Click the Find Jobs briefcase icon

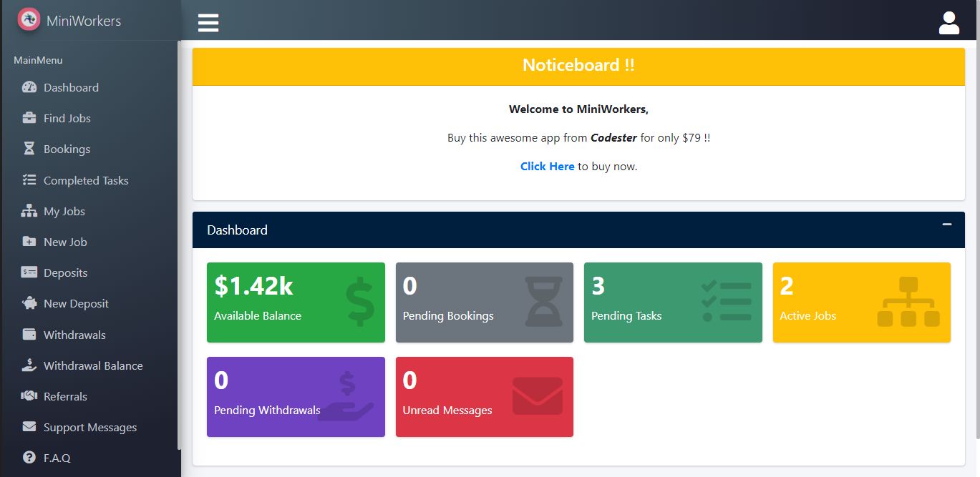(29, 119)
